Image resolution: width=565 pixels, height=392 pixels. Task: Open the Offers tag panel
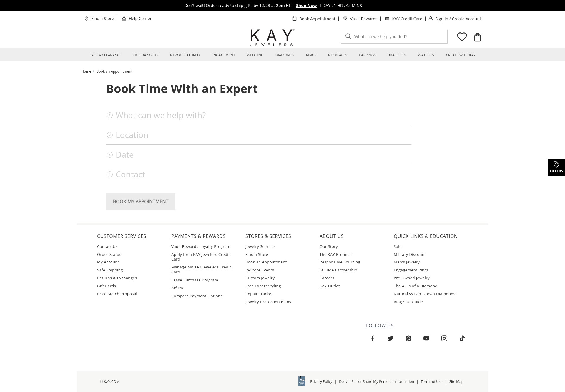point(556,168)
